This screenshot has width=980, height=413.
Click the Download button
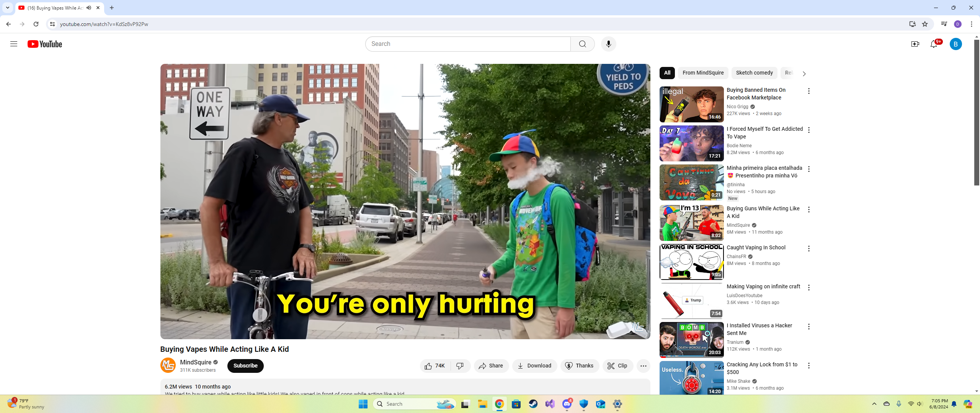click(x=534, y=366)
